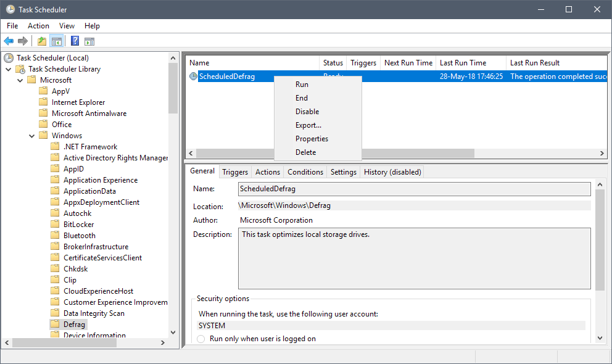This screenshot has height=364, width=612.
Task: Click the Bluetooth folder icon
Action: 55,235
